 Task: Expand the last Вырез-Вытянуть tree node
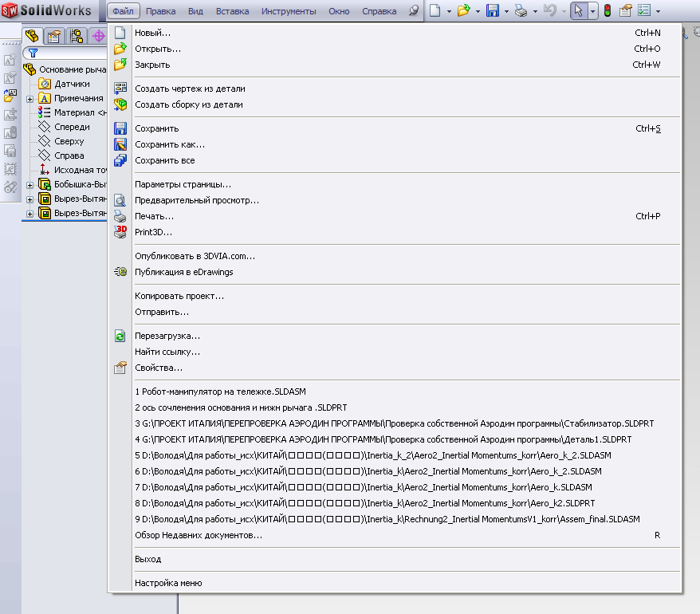[30, 214]
